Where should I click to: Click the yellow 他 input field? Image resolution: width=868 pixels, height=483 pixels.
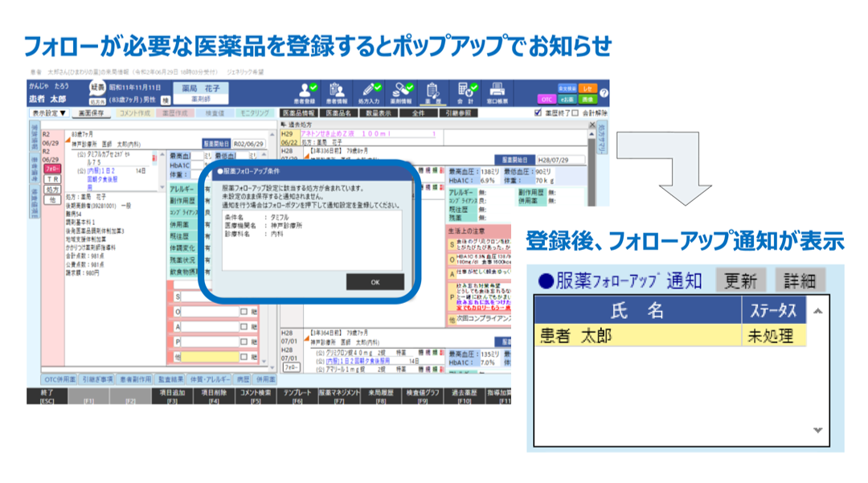coord(210,357)
